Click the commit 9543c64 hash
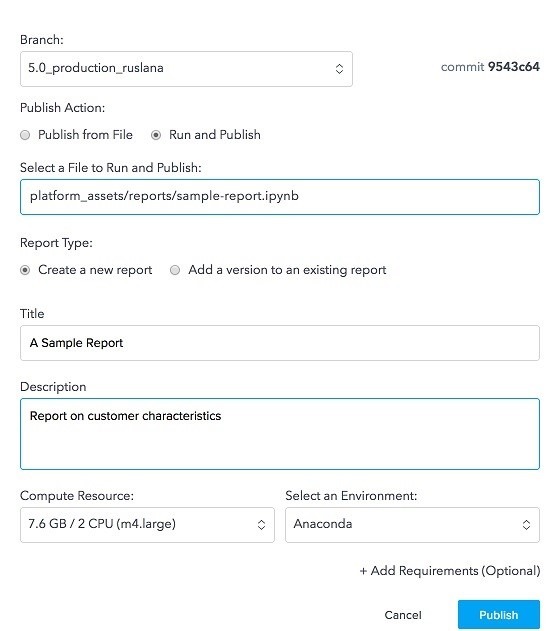Viewport: 558px width, 631px height. point(514,67)
